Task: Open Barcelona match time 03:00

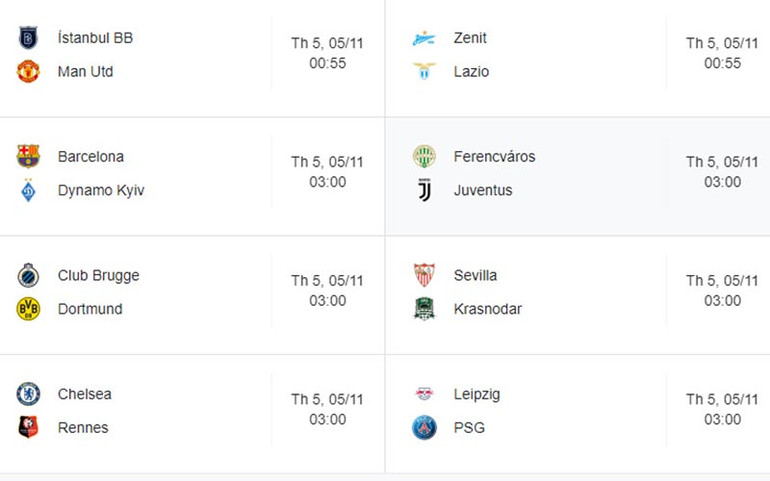Action: [x=327, y=182]
